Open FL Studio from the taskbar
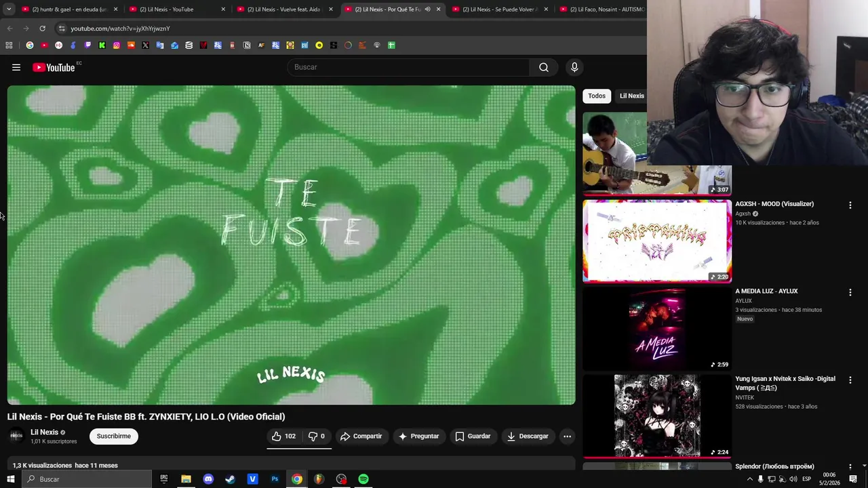 [x=319, y=479]
